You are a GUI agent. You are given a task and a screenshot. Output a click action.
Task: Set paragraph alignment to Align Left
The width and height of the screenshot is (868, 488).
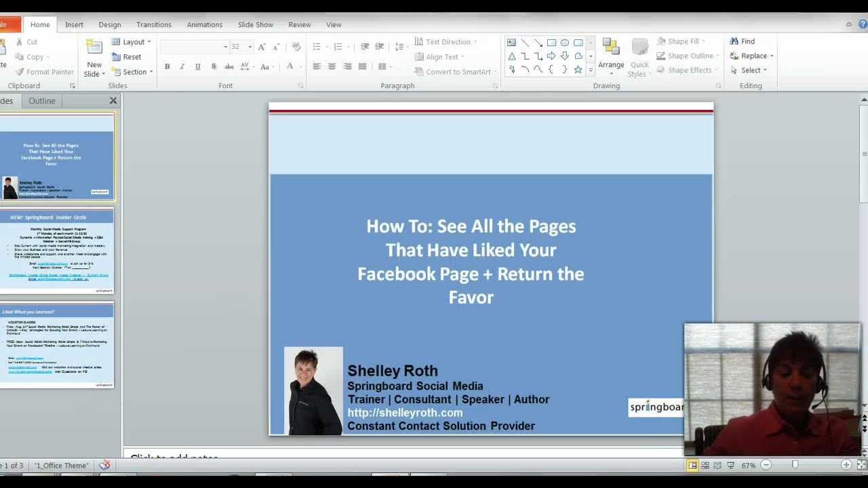[317, 66]
